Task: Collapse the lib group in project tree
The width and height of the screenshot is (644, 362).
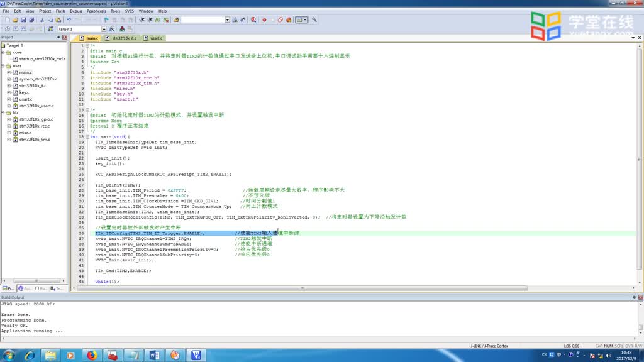Action: [x=3, y=112]
